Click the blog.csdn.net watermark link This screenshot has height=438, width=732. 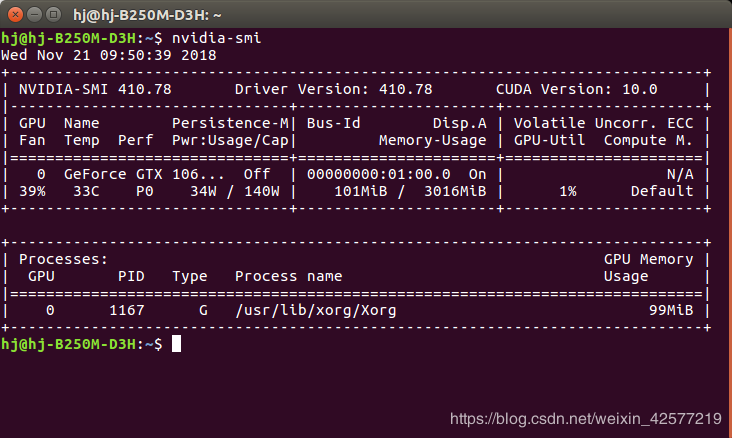[586, 418]
